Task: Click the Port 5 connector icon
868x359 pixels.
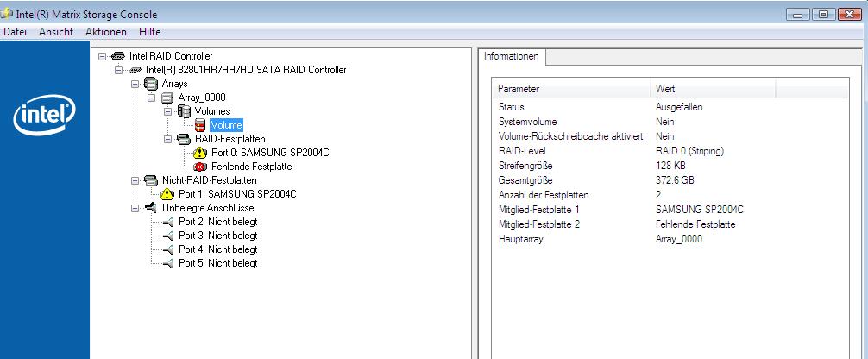Action: click(x=167, y=264)
